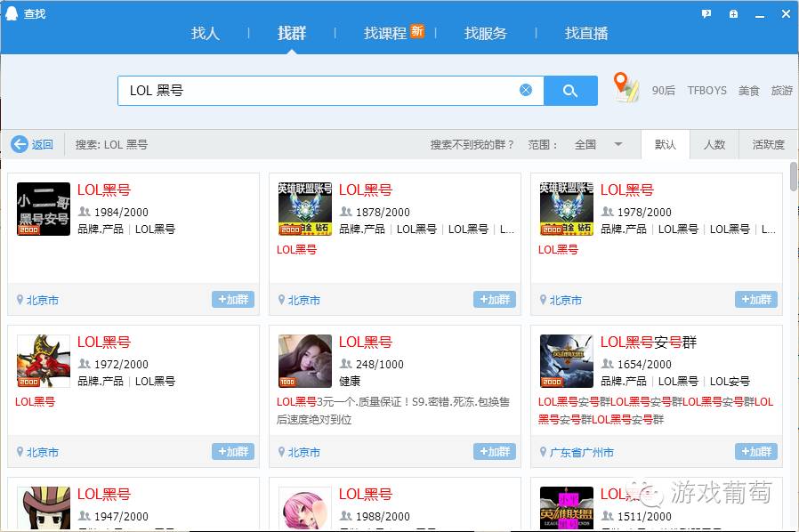Switch to the 找人 tab

(206, 34)
